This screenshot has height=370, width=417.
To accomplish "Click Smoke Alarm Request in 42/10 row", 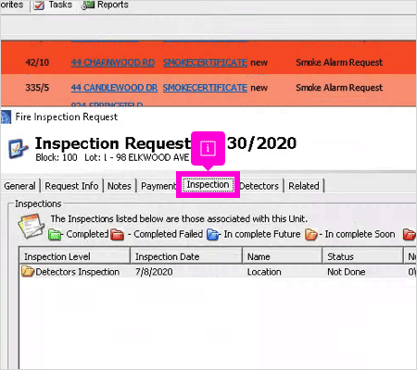I will point(339,63).
